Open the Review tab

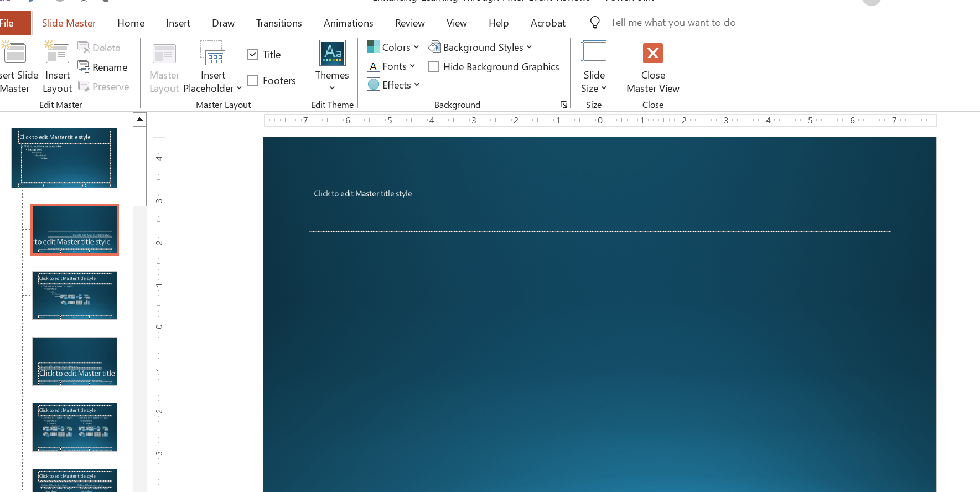coord(410,23)
